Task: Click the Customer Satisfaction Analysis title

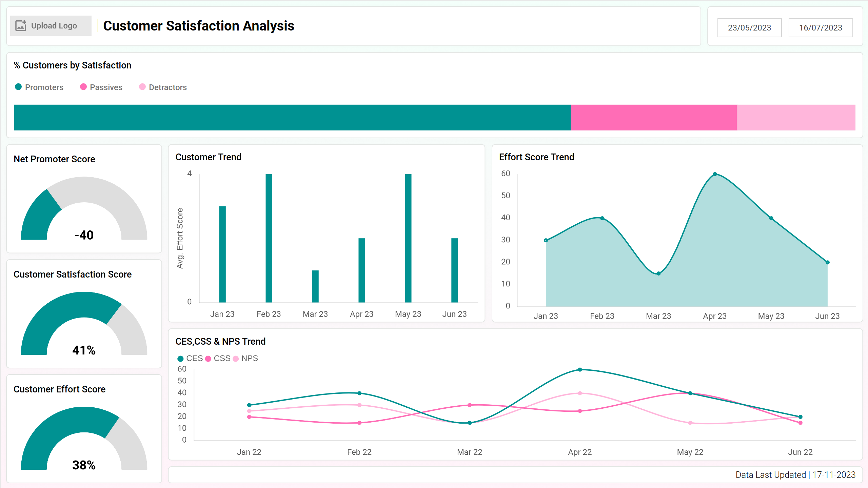Action: [199, 26]
